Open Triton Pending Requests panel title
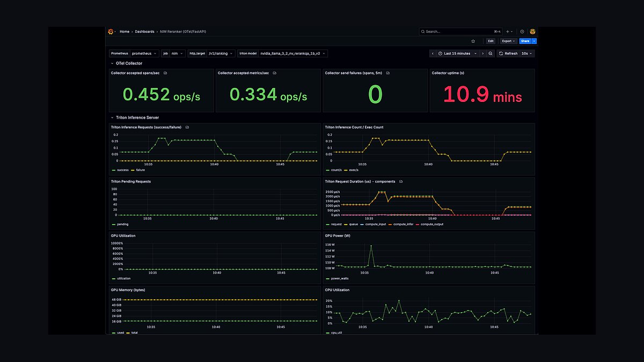 pos(131,181)
